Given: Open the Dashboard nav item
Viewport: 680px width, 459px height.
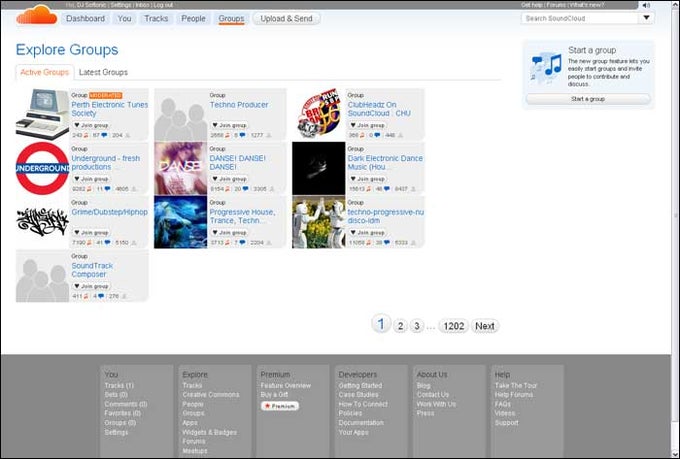Looking at the screenshot, I should pos(85,19).
